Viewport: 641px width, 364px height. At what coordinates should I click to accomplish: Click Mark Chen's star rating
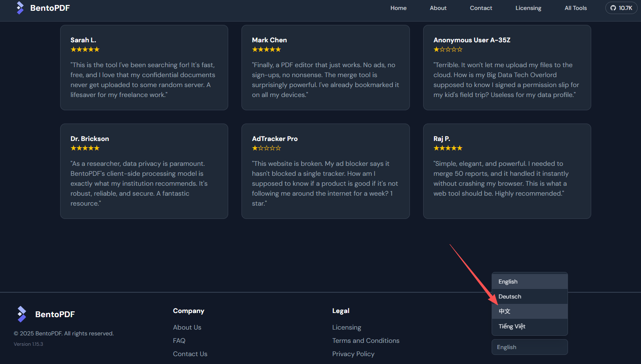tap(266, 49)
